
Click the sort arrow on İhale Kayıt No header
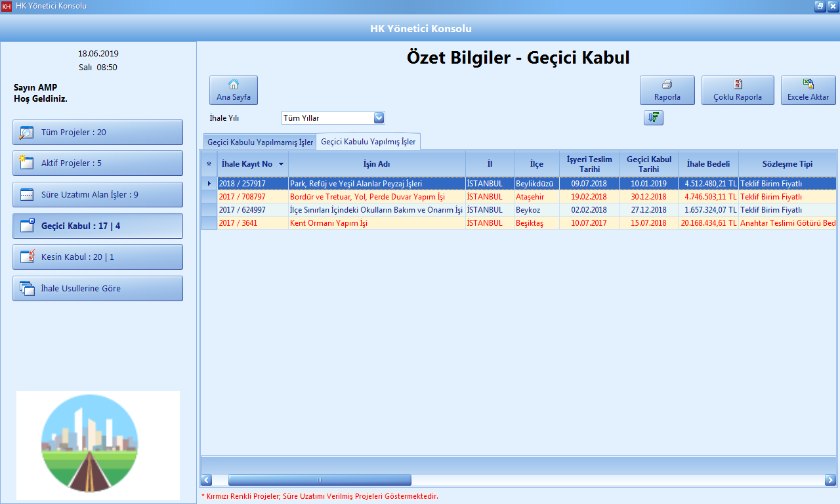point(281,163)
